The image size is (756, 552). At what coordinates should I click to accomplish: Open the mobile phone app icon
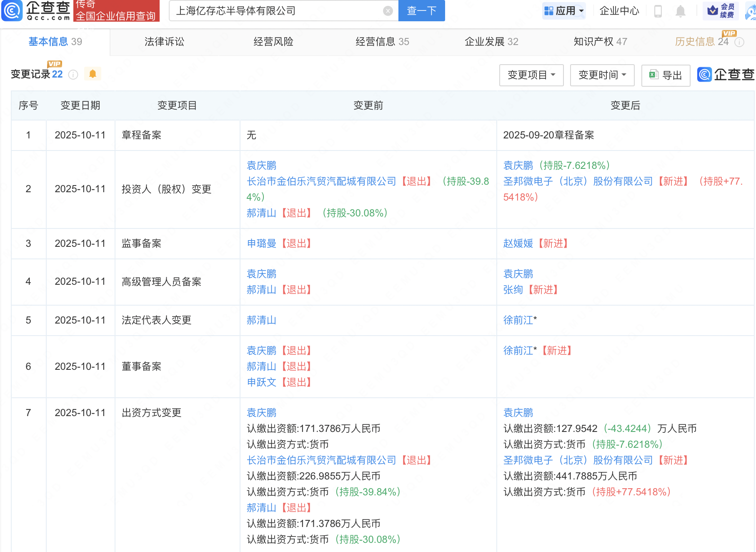tap(658, 11)
